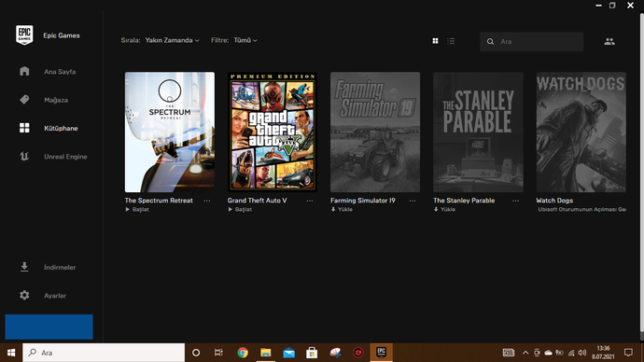Select Farming Simulator 19 cover art
Image resolution: width=644 pixels, height=362 pixels.
(375, 132)
